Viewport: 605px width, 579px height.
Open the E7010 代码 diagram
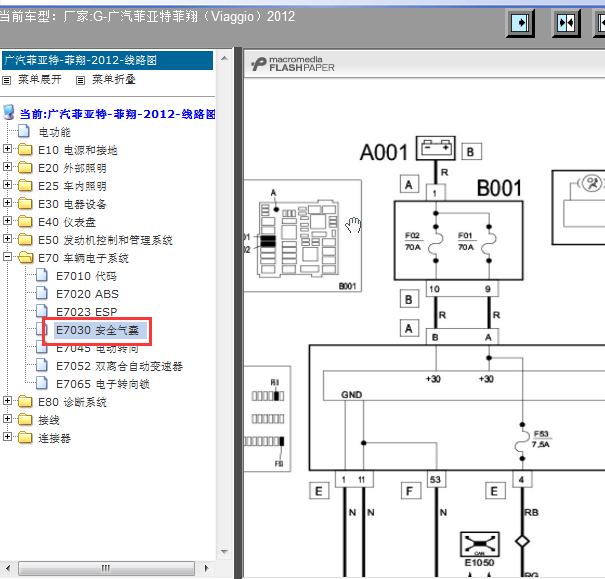[86, 276]
